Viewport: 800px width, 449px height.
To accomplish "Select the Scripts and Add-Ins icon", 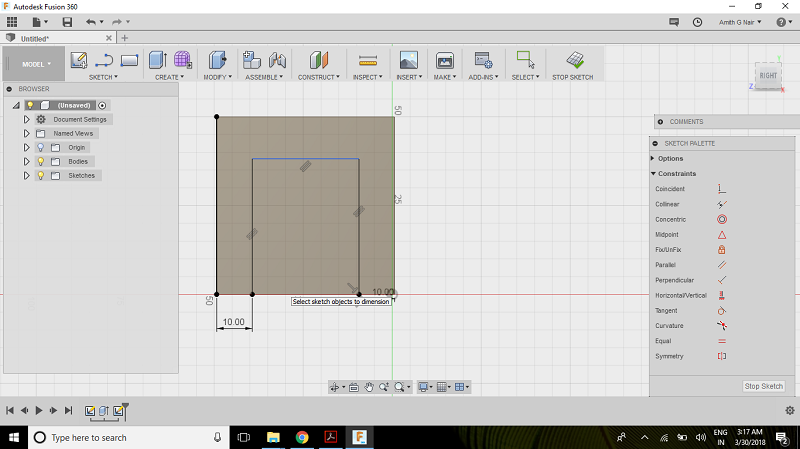I will pos(483,60).
